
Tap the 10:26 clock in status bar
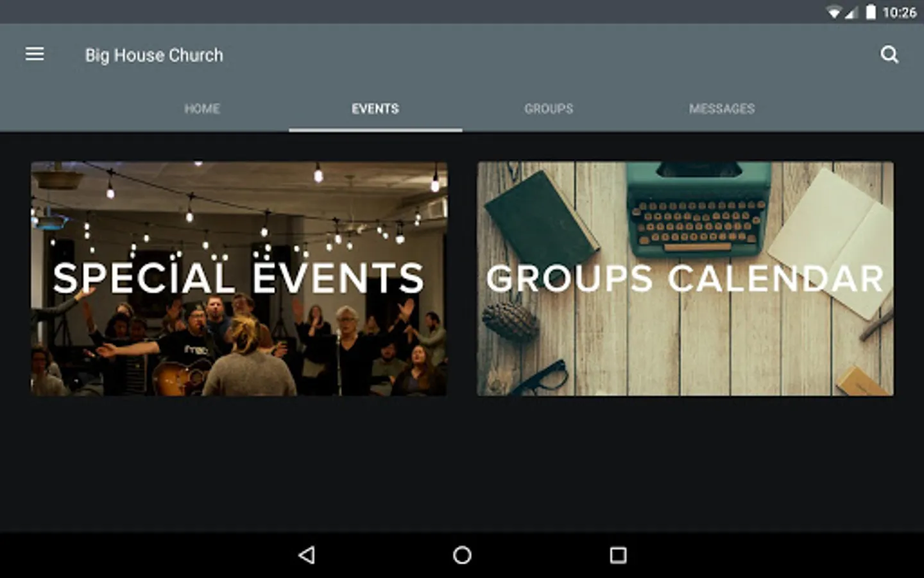pos(900,12)
